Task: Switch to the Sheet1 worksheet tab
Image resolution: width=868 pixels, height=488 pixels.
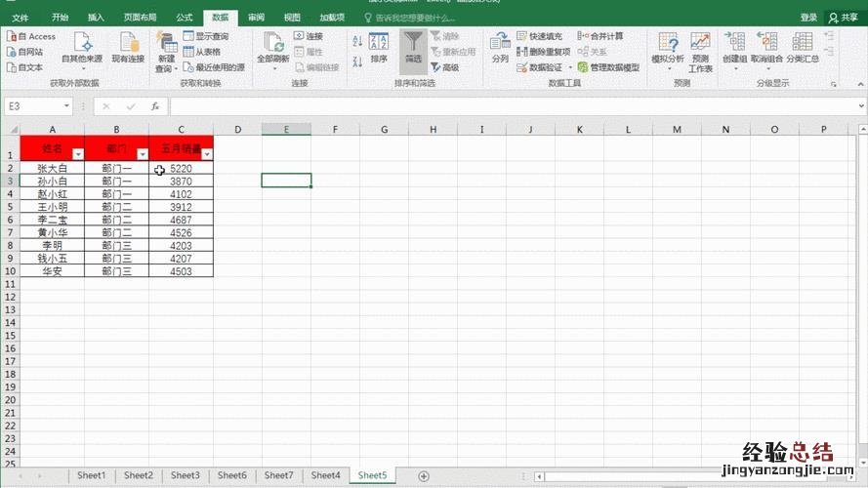Action: [91, 475]
